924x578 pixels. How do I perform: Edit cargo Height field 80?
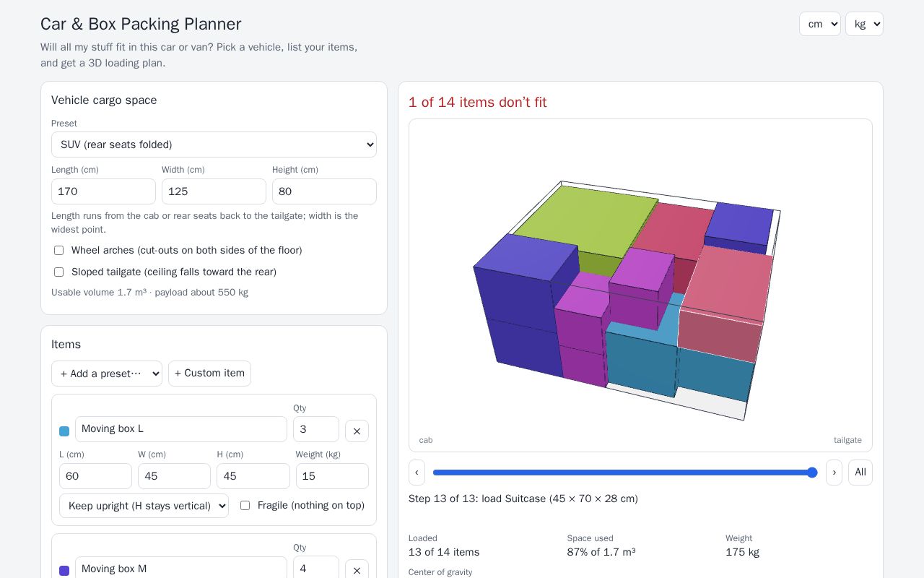pyautogui.click(x=324, y=191)
